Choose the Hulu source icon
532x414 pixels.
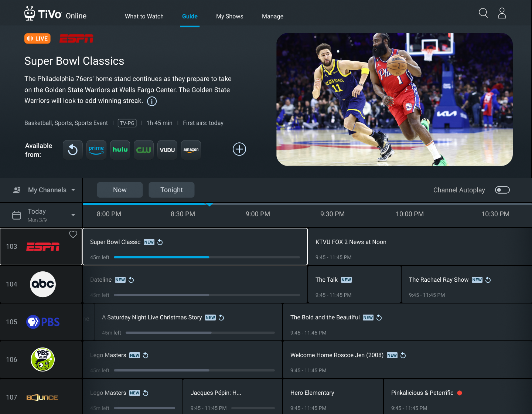120,150
